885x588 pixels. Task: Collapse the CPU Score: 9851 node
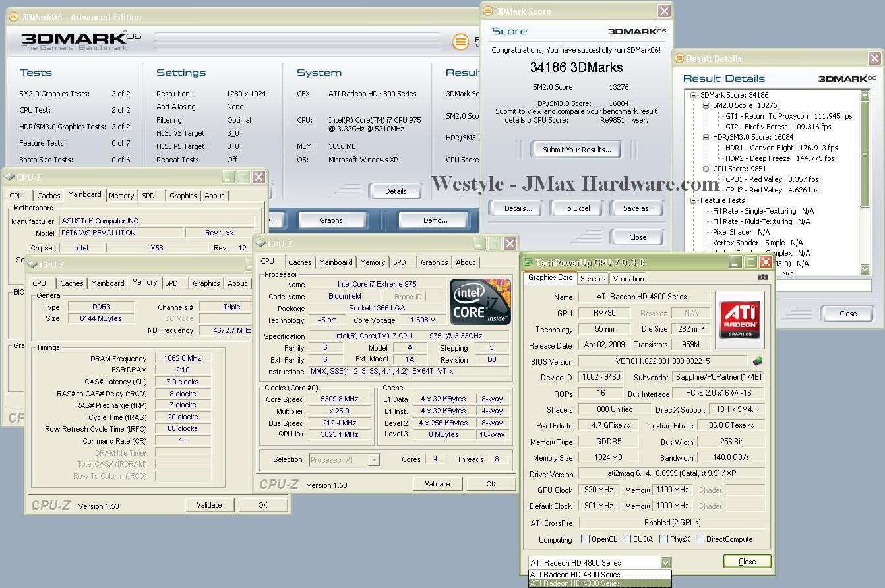[x=705, y=169]
